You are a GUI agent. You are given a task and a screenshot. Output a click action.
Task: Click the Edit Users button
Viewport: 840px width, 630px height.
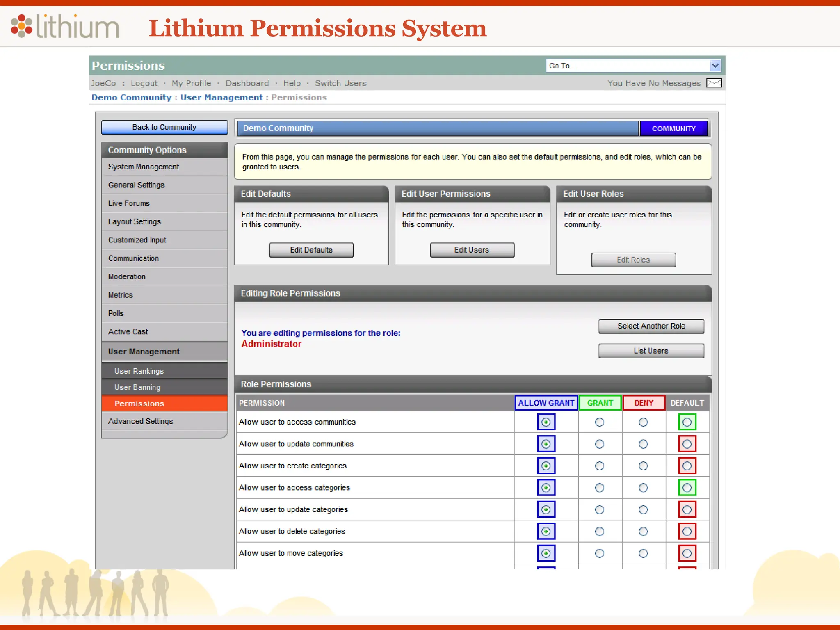pyautogui.click(x=472, y=250)
